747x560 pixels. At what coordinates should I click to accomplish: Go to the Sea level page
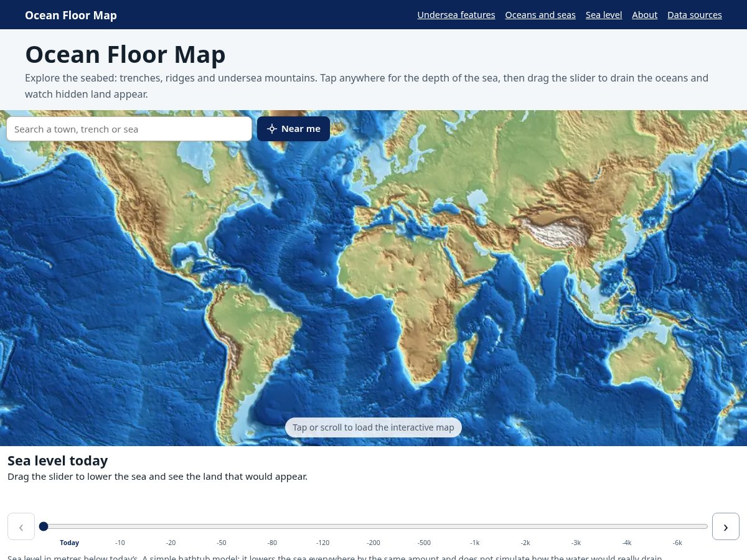[x=604, y=15]
